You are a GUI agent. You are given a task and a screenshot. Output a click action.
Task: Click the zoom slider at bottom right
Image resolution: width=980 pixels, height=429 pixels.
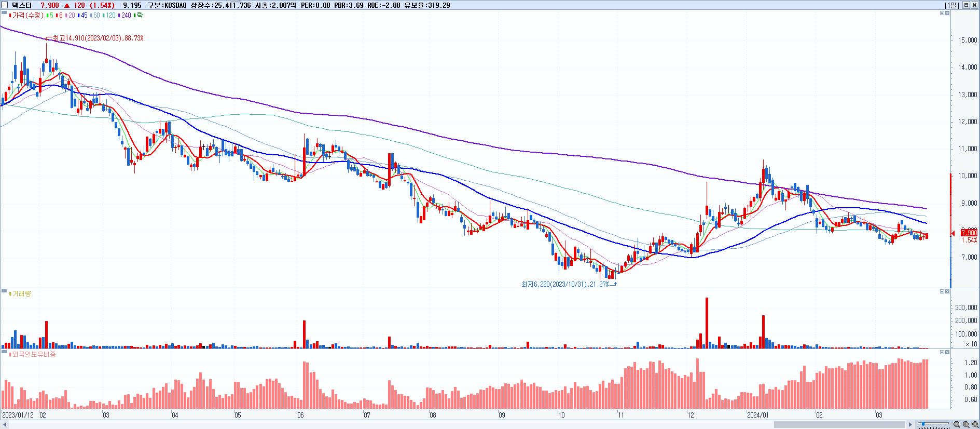pos(933,424)
